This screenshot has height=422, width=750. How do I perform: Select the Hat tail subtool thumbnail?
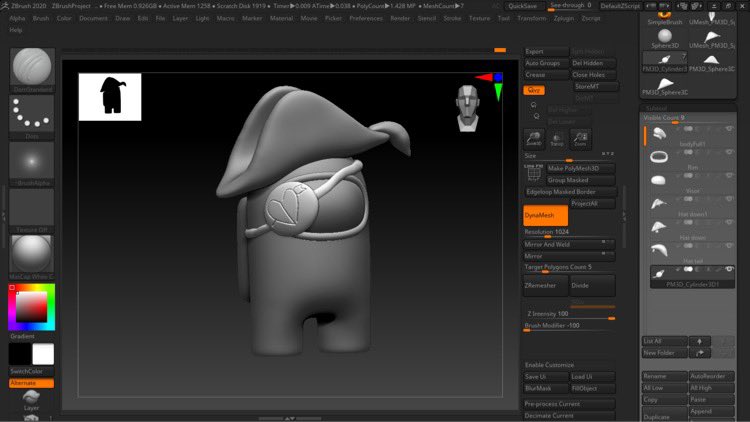[x=659, y=250]
